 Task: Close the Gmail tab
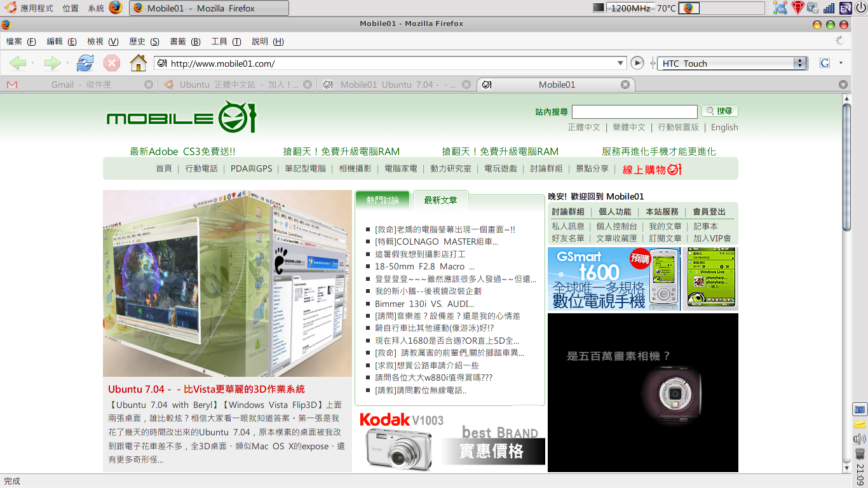(x=149, y=85)
